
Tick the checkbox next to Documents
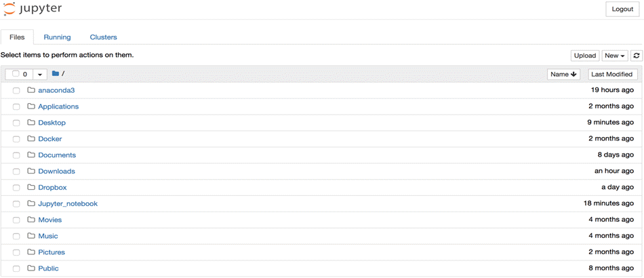click(16, 155)
